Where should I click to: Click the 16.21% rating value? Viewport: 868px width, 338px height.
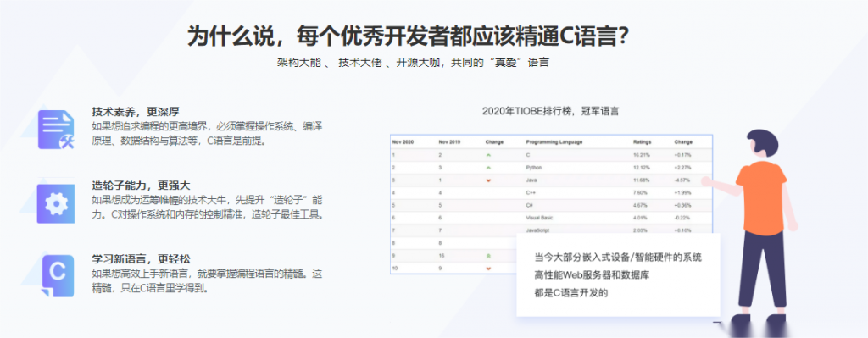[x=642, y=155]
